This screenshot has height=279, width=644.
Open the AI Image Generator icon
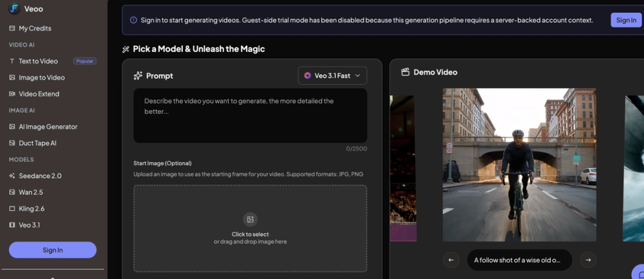12,127
